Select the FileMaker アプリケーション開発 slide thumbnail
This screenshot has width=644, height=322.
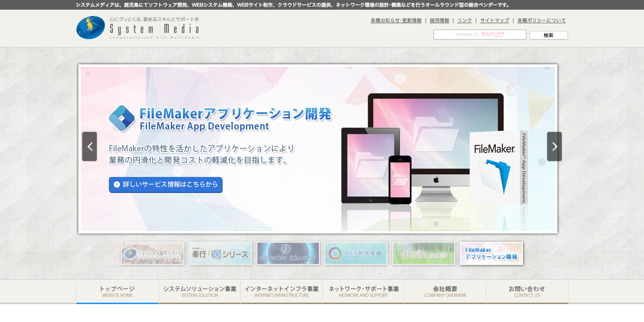pyautogui.click(x=492, y=253)
